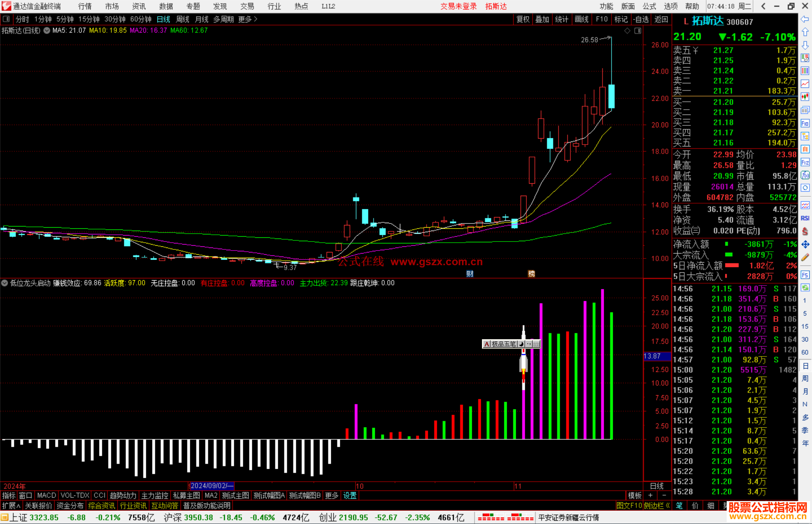Toggle the side panel icon above the price chart

coord(638,31)
